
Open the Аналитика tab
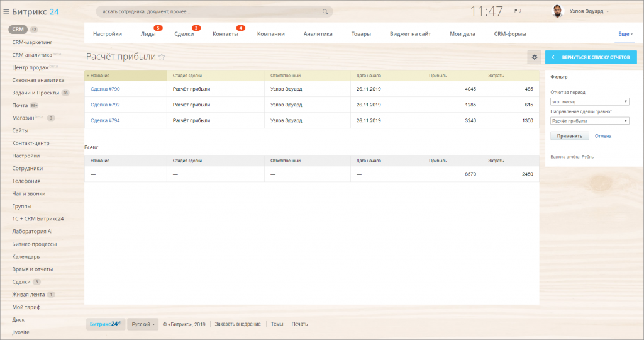[318, 34]
